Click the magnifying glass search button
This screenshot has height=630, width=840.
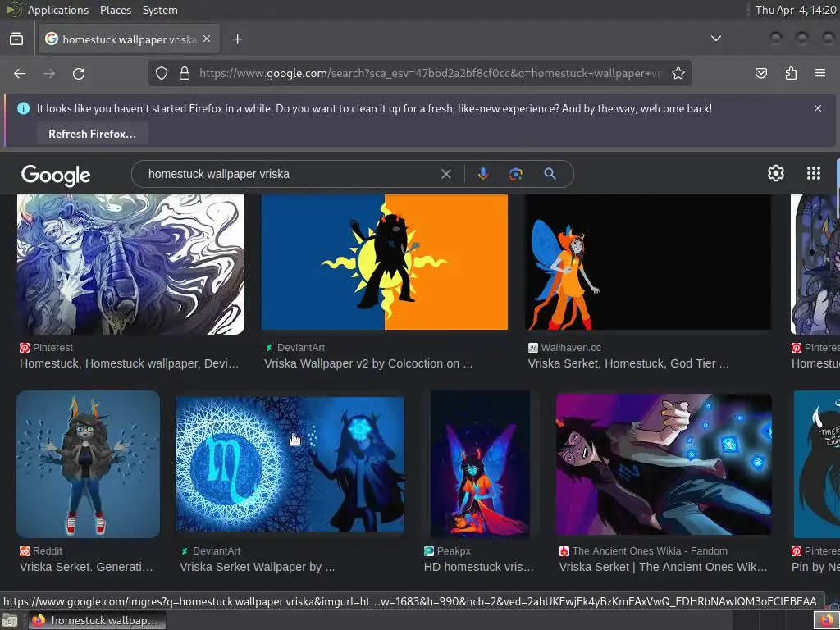click(550, 174)
